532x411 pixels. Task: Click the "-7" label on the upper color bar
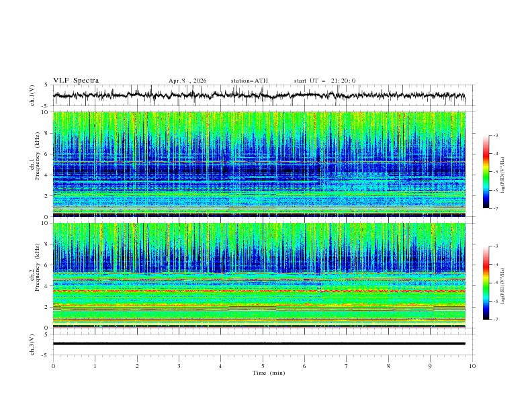coord(495,208)
